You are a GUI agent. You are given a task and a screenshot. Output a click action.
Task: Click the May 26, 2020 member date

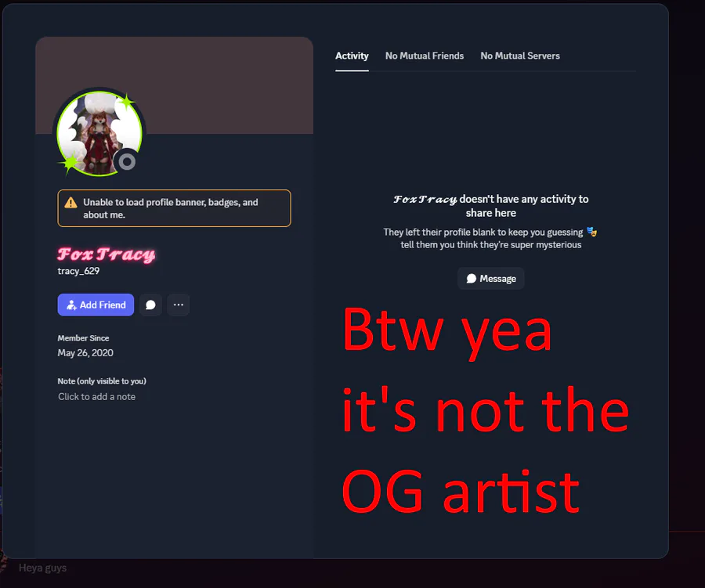tap(85, 353)
